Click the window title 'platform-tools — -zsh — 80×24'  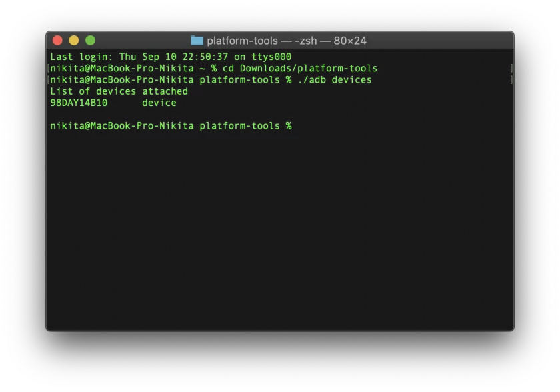(x=287, y=41)
